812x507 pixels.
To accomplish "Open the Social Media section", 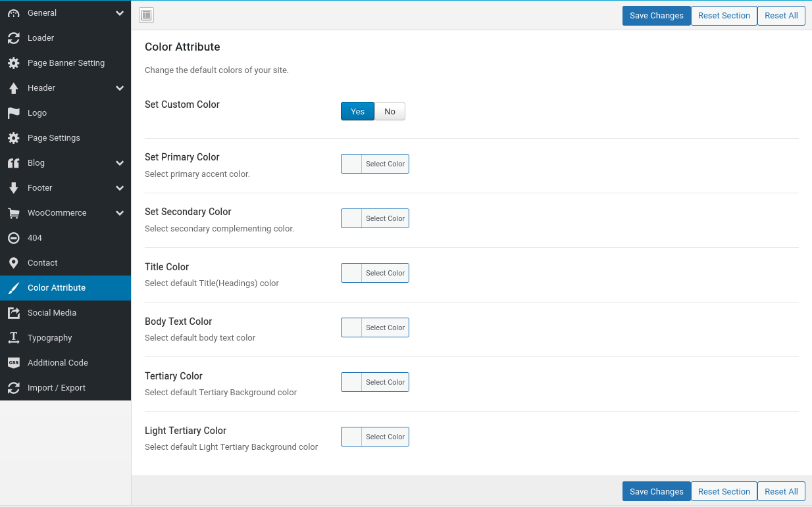I will [65, 313].
